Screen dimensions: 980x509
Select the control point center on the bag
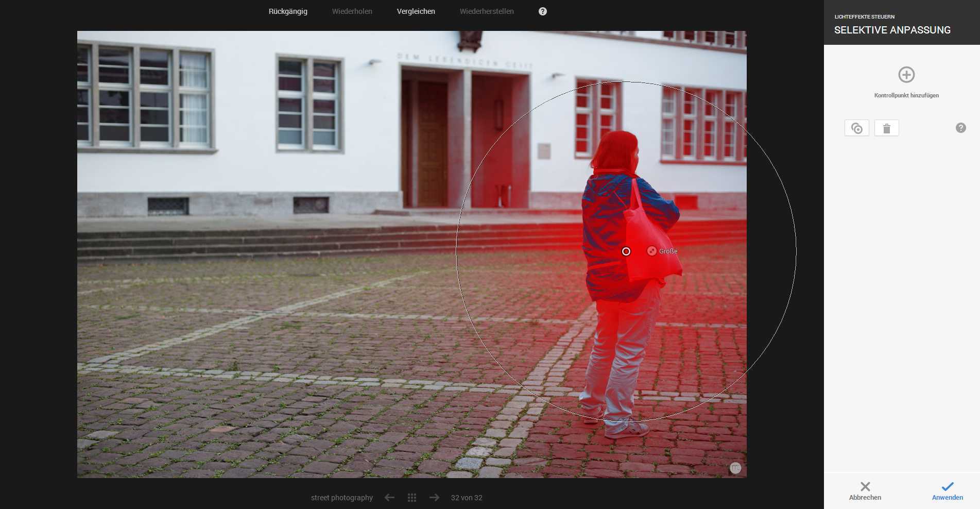626,251
